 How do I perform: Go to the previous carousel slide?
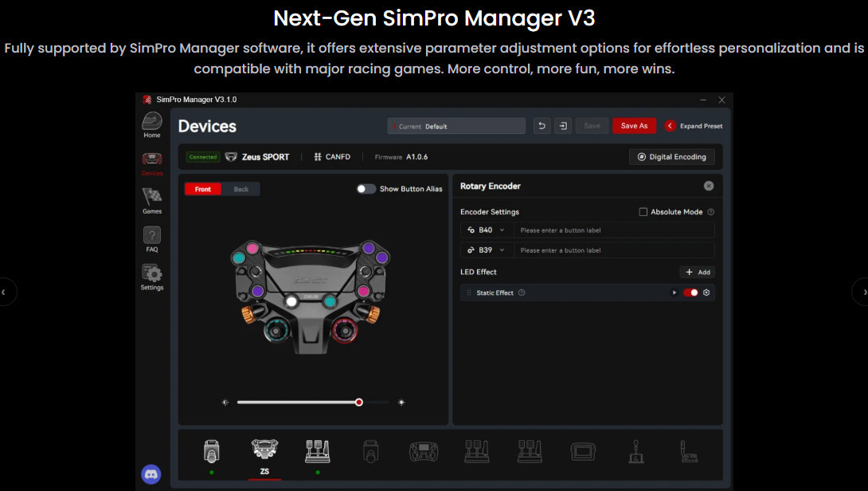tap(5, 292)
